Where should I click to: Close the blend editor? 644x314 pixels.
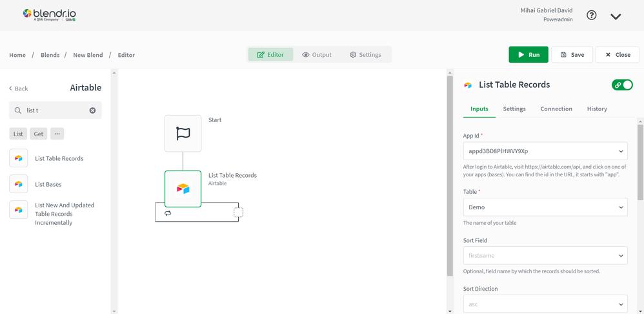(618, 55)
